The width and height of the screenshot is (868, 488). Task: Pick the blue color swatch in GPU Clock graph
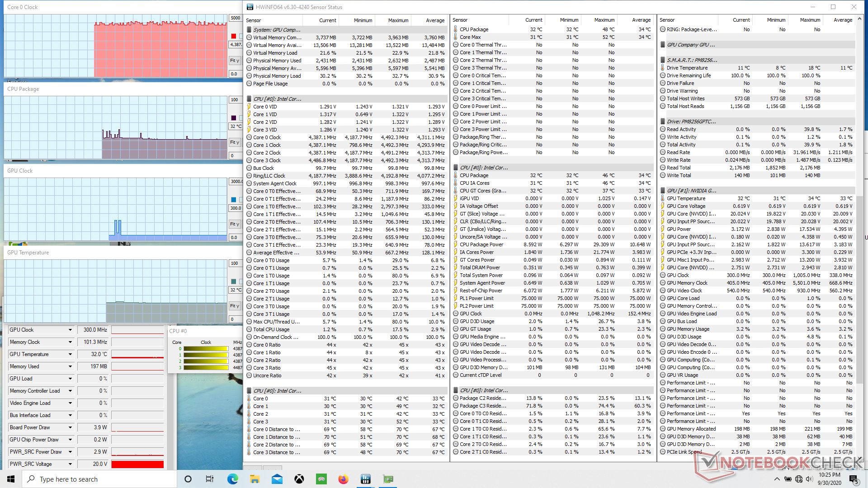pyautogui.click(x=234, y=200)
